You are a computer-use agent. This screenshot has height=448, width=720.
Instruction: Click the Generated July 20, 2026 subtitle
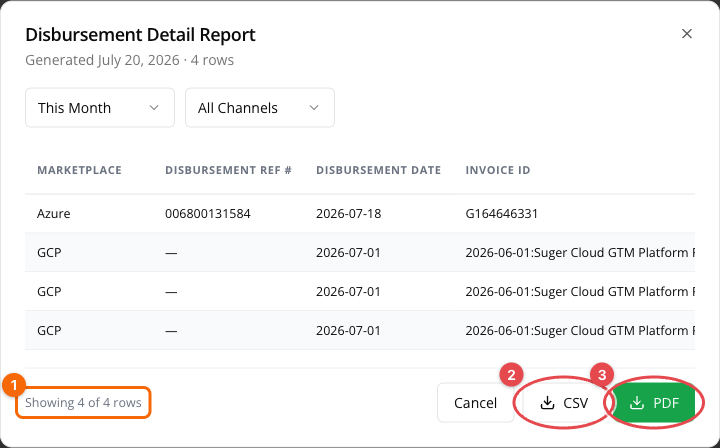(129, 60)
